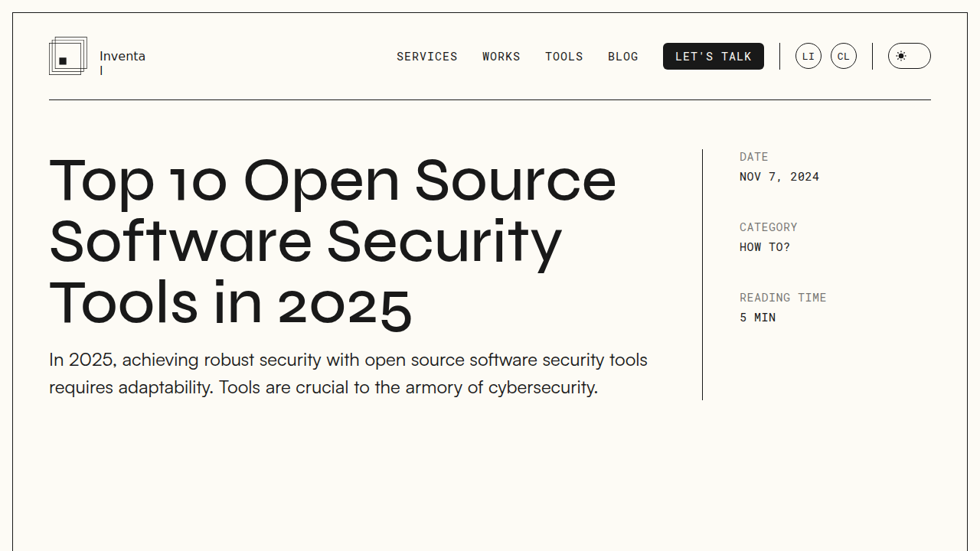Toggle the light/dark theme switch
The image size is (980, 551).
click(910, 56)
